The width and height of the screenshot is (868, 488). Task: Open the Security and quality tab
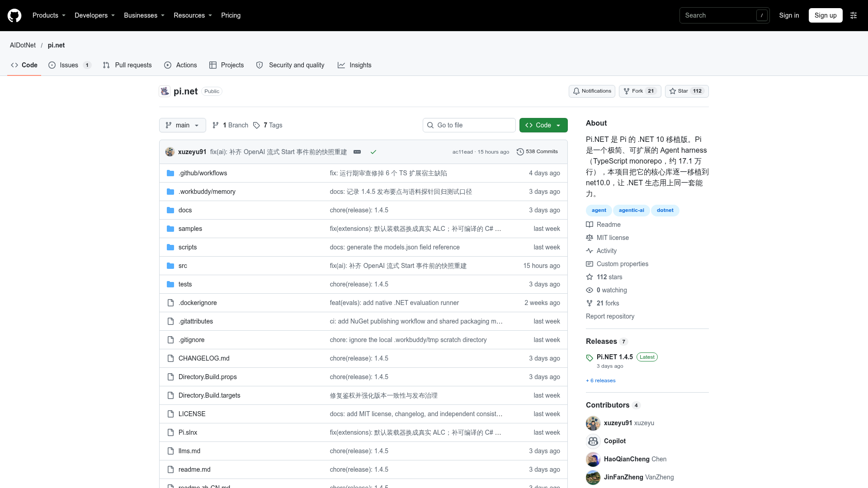(x=291, y=65)
